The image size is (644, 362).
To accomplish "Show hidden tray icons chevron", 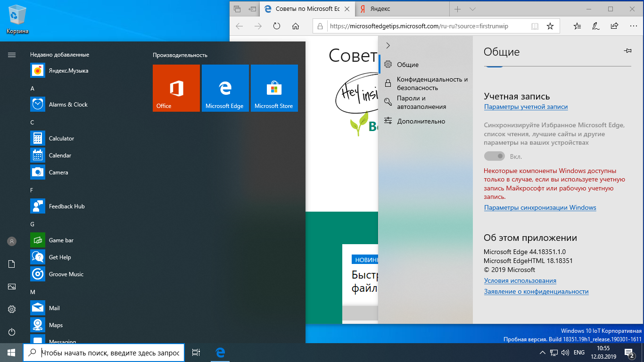I will coord(542,353).
